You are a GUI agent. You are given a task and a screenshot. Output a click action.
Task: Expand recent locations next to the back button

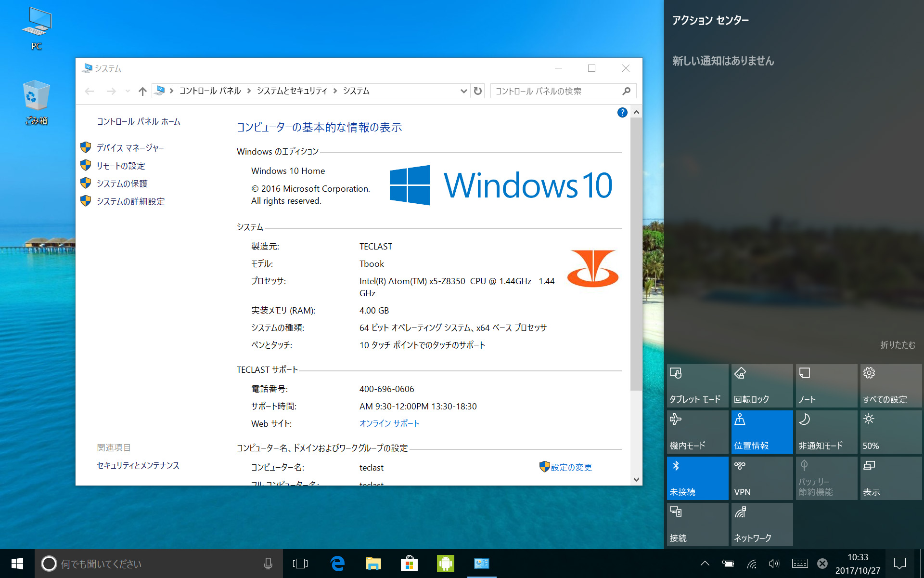click(x=127, y=91)
